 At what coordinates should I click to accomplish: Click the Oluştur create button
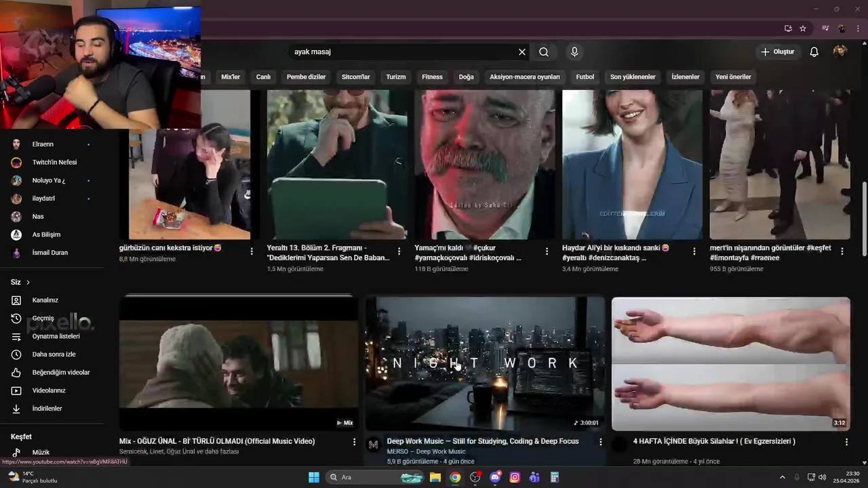[777, 52]
